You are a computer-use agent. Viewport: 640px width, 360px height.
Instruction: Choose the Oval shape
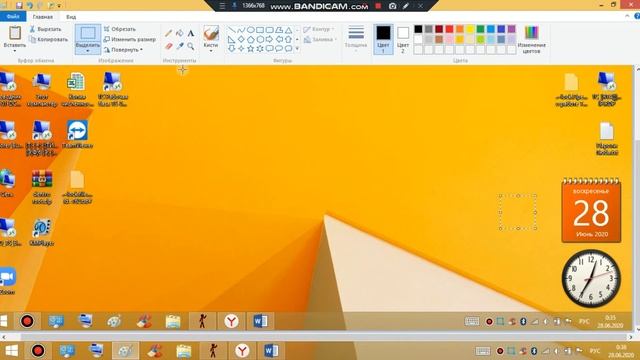pos(251,30)
